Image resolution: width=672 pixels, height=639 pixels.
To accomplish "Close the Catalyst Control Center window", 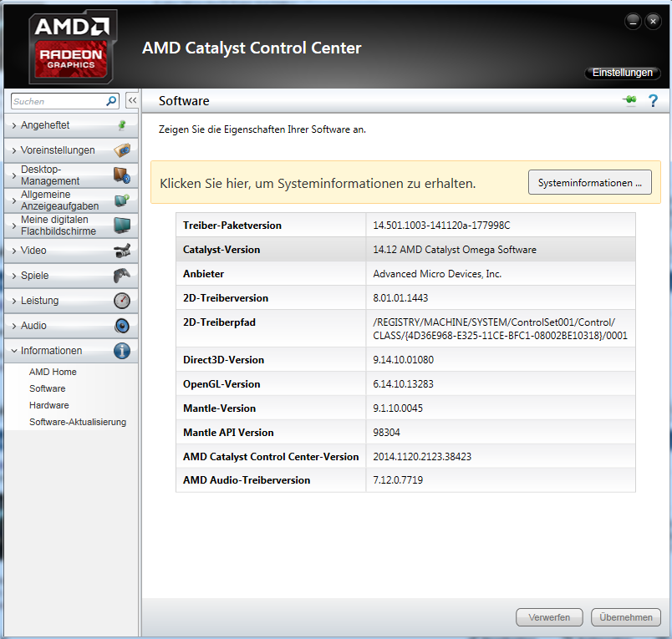I will [653, 22].
